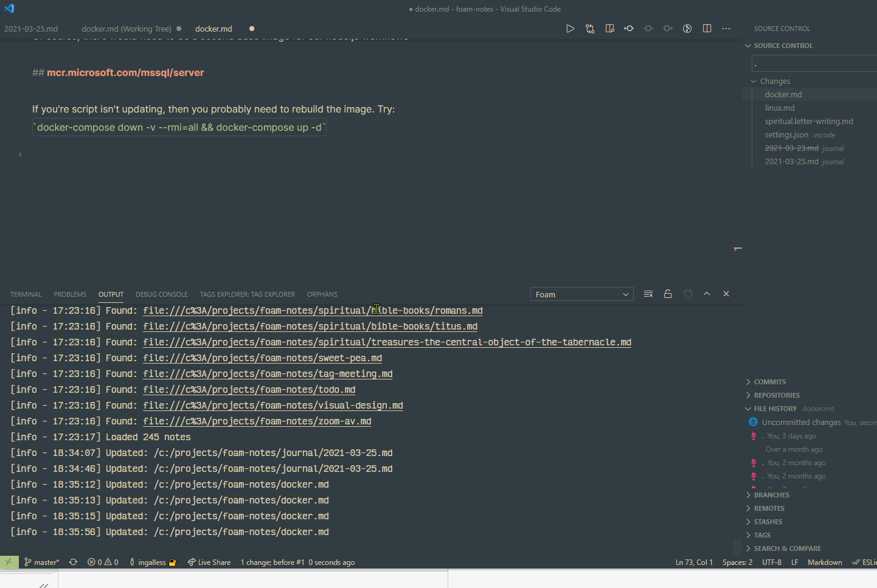The height and width of the screenshot is (588, 877).
Task: Open the commit graph icon in editor toolbar
Action: [687, 28]
